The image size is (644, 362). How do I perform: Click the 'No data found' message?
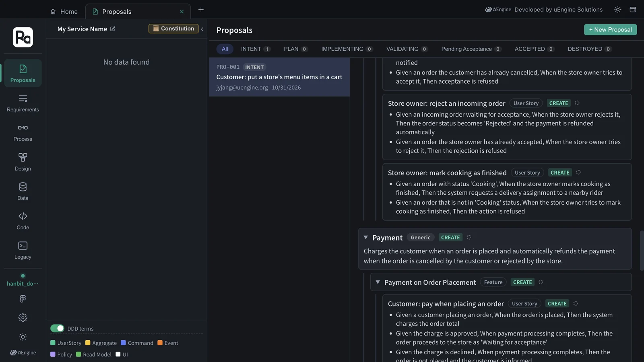pyautogui.click(x=126, y=62)
